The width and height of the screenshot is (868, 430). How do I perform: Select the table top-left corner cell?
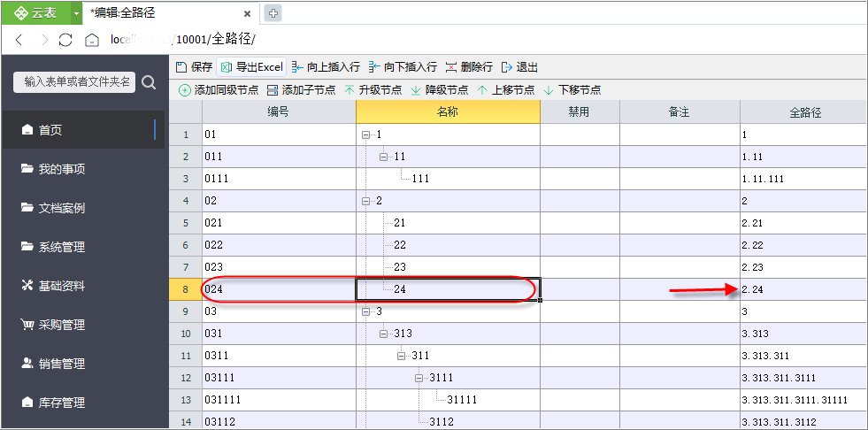tap(186, 112)
